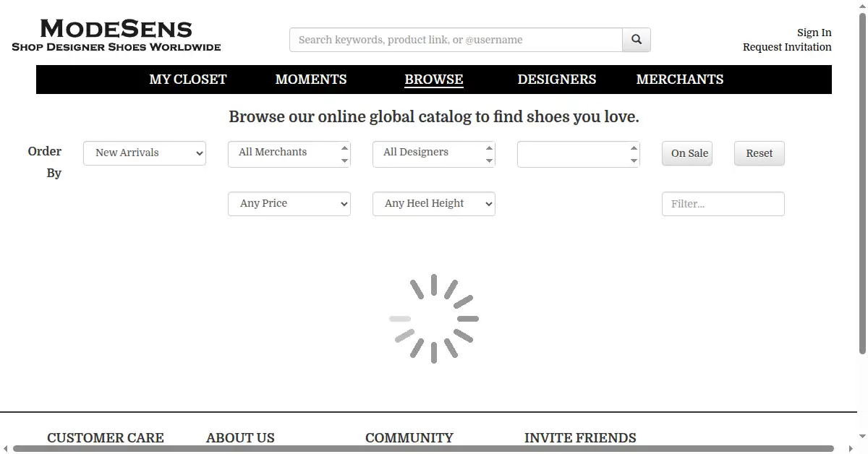Open the empty category list box
This screenshot has width=868, height=454.
579,154
